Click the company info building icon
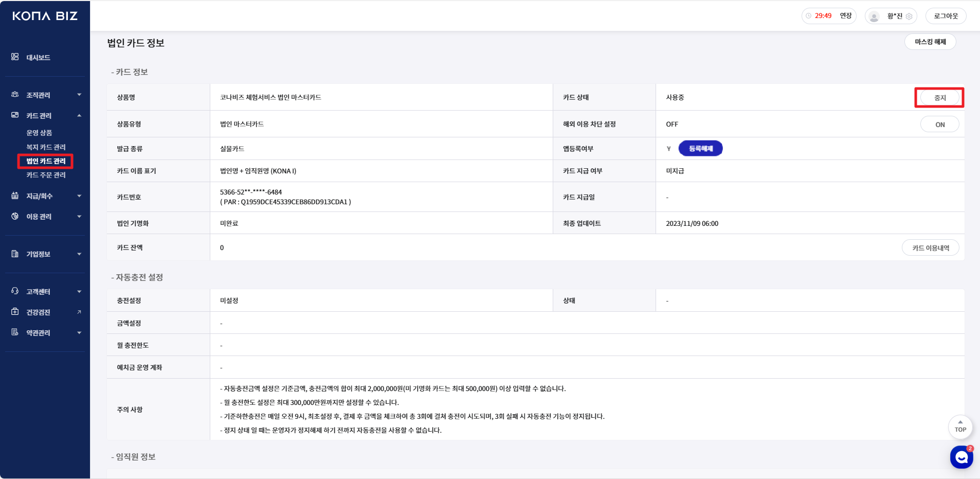The width and height of the screenshot is (980, 479). pyautogui.click(x=15, y=254)
